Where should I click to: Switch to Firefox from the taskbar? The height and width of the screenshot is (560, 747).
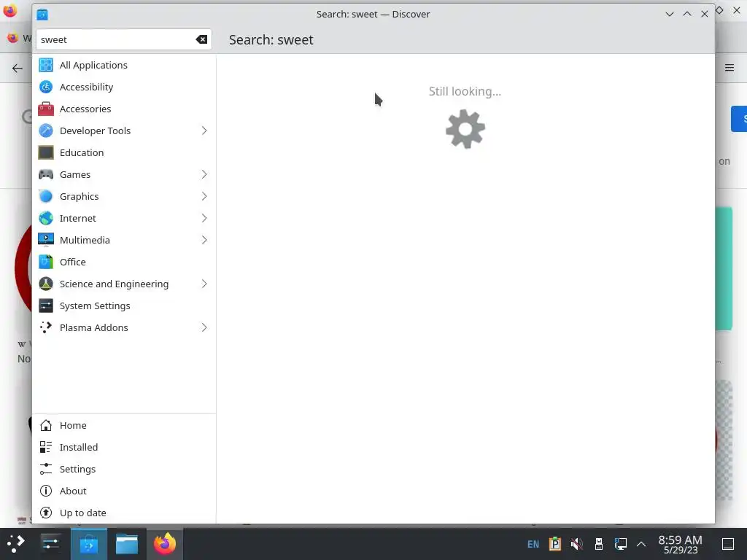point(165,544)
